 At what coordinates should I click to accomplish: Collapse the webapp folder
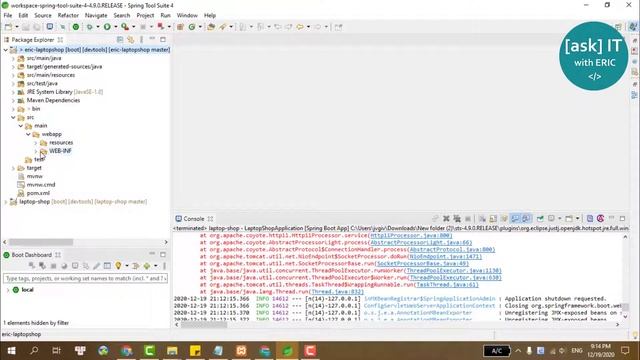tap(28, 134)
